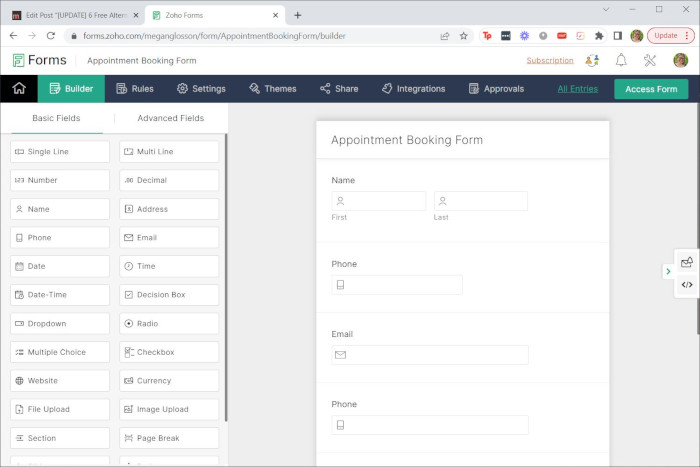Add a Currency field

pos(169,381)
